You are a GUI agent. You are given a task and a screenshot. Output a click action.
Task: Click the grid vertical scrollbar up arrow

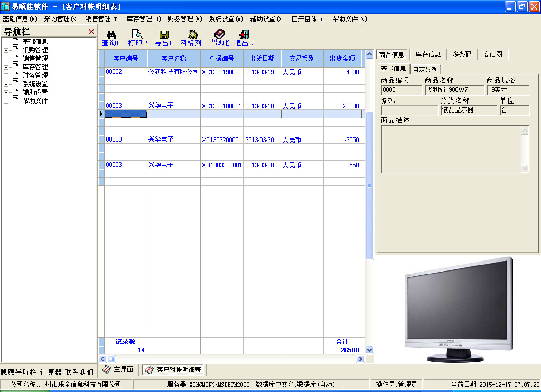369,54
